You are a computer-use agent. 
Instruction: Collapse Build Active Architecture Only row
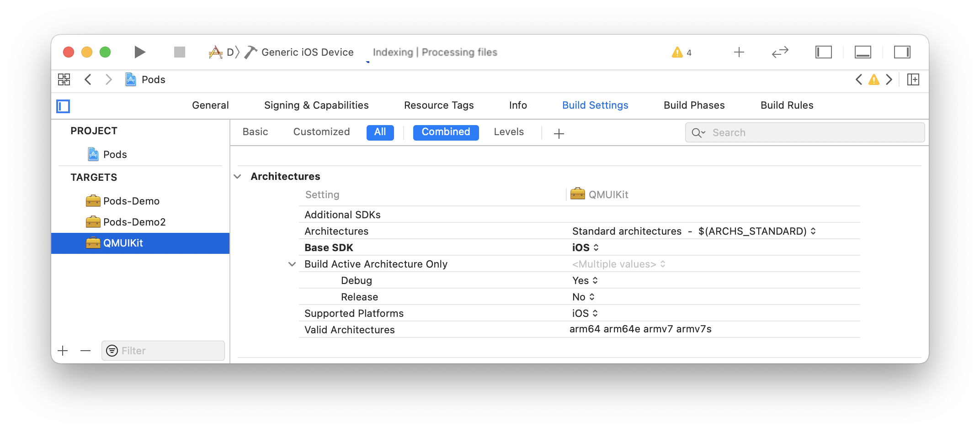click(292, 264)
